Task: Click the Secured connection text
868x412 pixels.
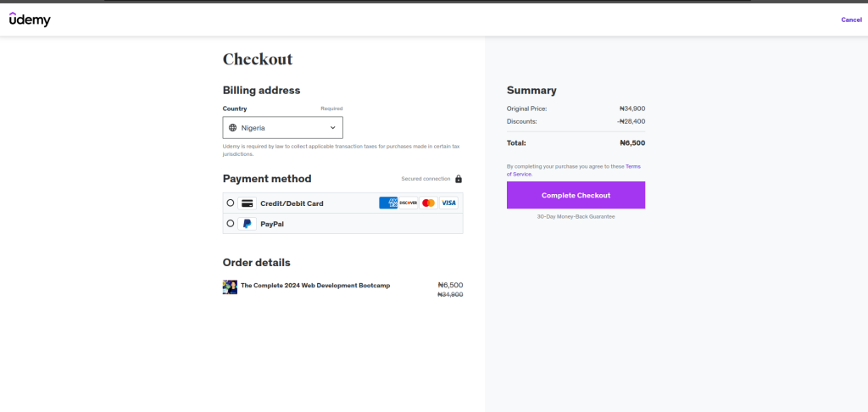Action: coord(426,179)
